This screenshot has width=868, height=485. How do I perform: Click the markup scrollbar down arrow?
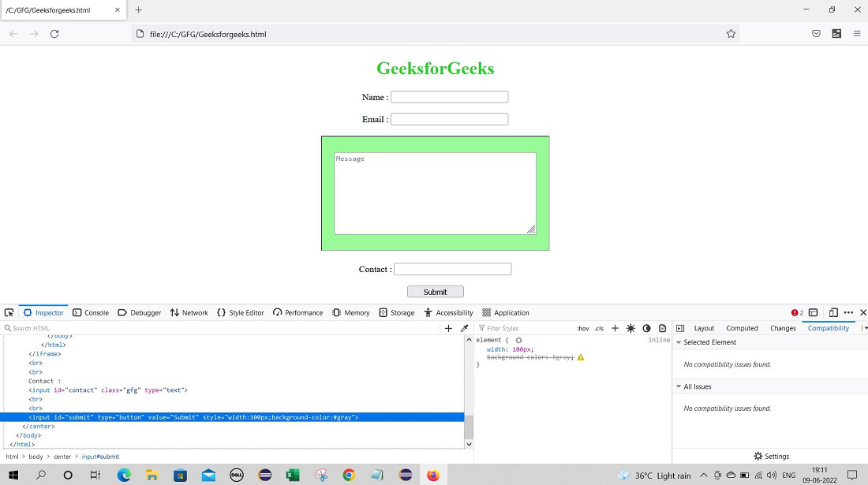(469, 444)
